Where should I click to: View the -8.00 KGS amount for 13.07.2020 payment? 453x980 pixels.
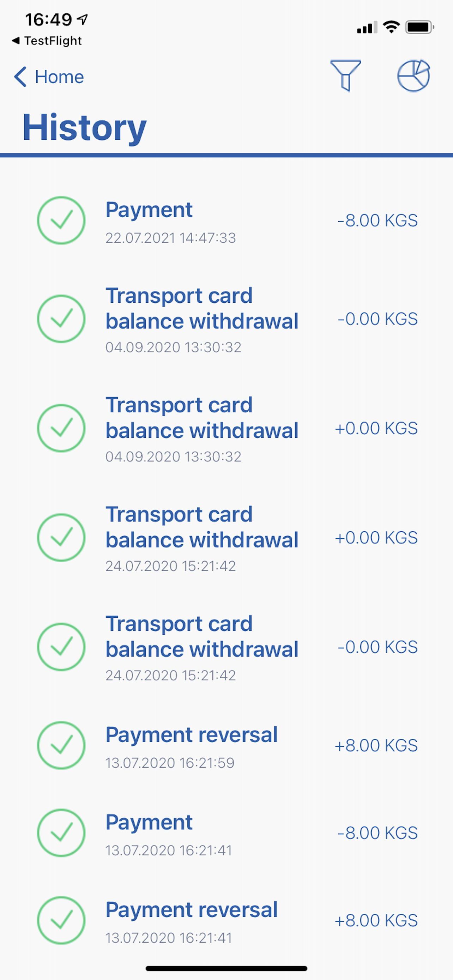pos(377,833)
